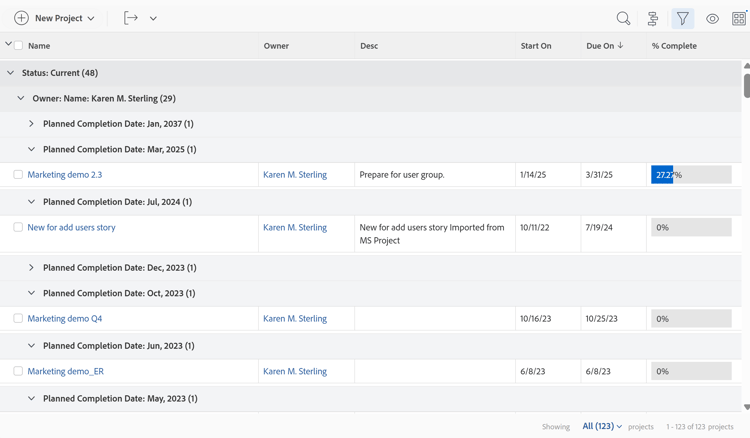Open the All (123) projects dropdown
Viewport: 750px width, 438px height.
coord(602,426)
